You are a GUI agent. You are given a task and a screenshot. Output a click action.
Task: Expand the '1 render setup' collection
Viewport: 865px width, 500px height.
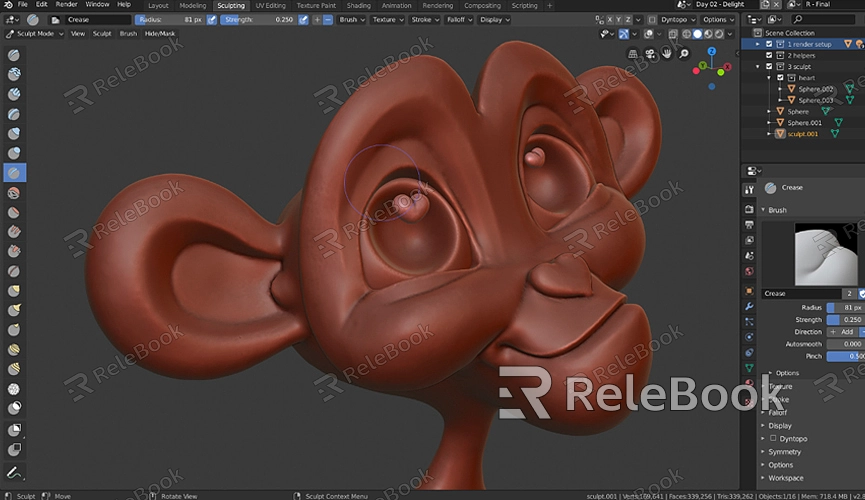[758, 44]
